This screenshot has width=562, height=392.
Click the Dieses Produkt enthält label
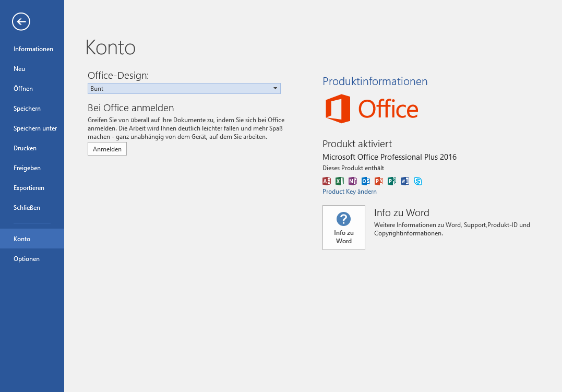click(x=353, y=168)
